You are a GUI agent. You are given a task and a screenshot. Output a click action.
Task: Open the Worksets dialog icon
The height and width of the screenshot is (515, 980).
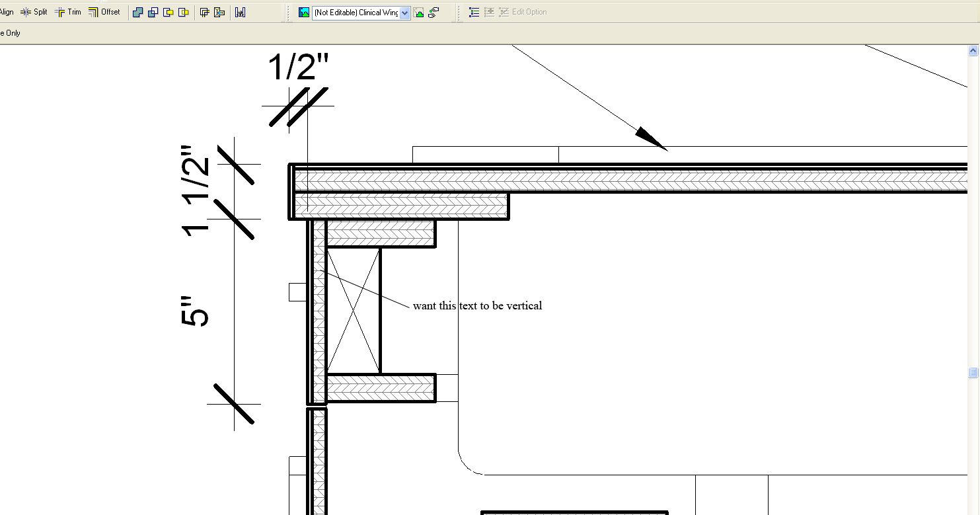304,13
